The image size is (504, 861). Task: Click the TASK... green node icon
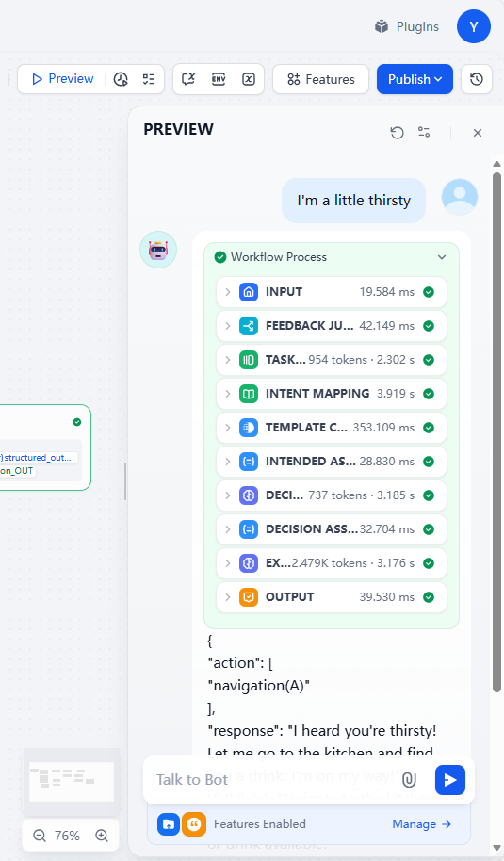pos(249,360)
